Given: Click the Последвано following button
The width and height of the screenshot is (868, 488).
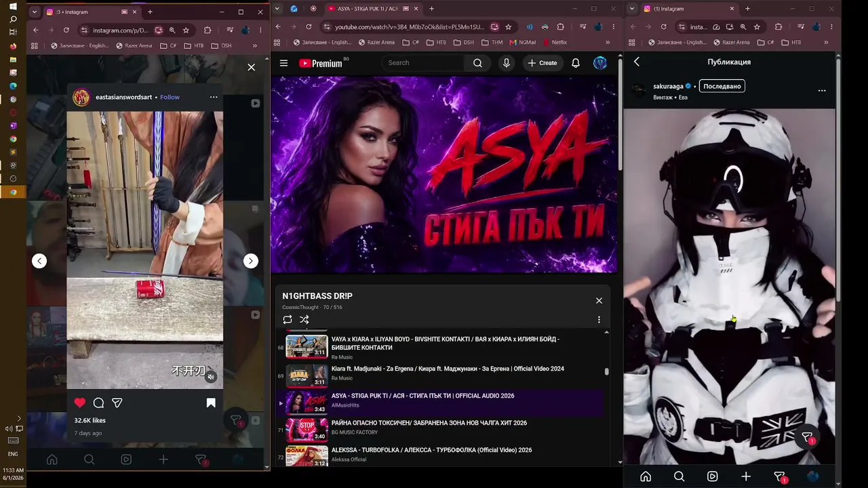Looking at the screenshot, I should [x=722, y=86].
